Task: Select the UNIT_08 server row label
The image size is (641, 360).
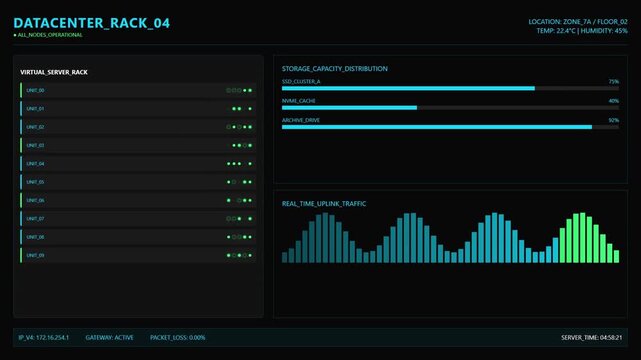Action: [x=35, y=237]
